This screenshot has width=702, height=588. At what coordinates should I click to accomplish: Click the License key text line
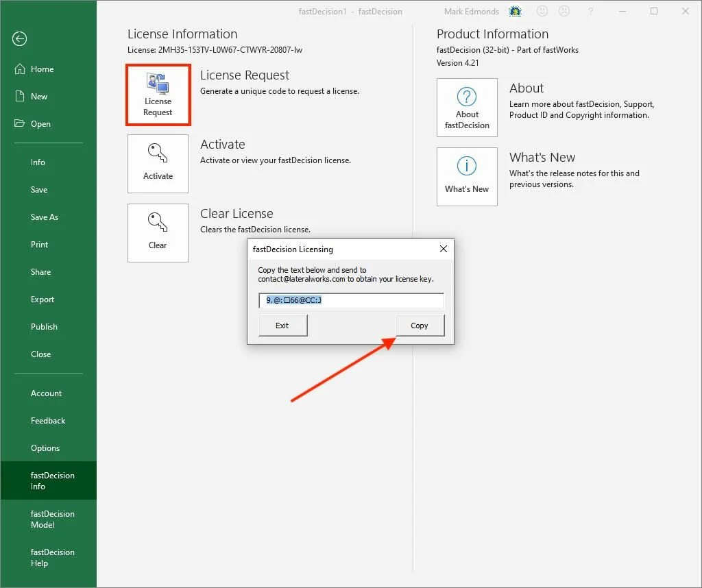(x=215, y=50)
